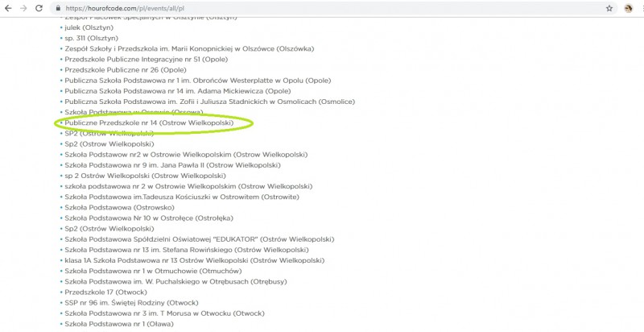Viewport: 644px width, 332px height.
Task: Select nr 1 w Otmuchowie entry
Action: pyautogui.click(x=153, y=272)
